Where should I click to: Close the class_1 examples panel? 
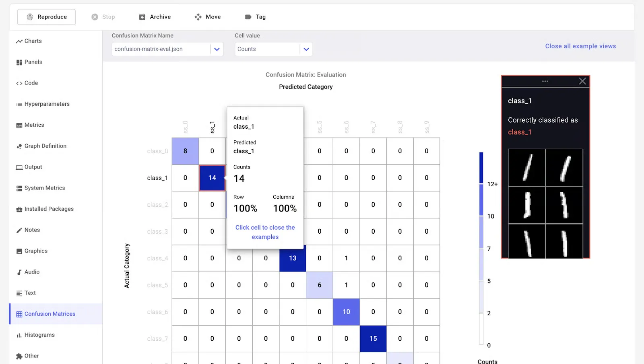[582, 81]
